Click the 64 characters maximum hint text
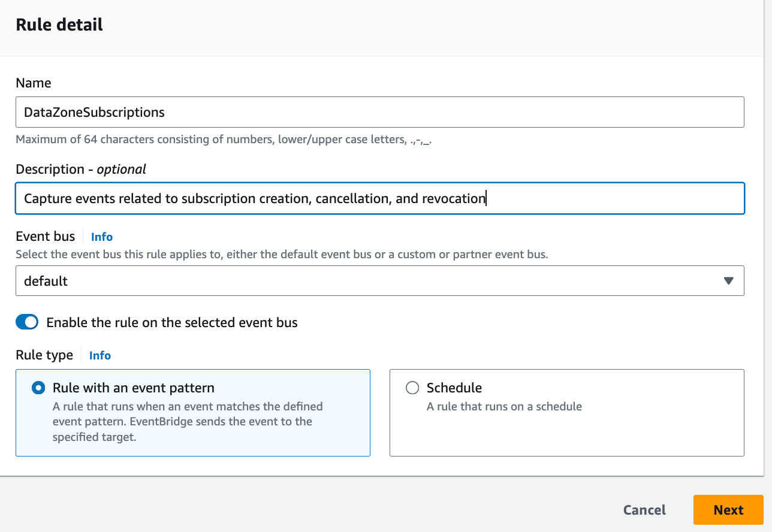This screenshot has width=772, height=532. [x=224, y=140]
